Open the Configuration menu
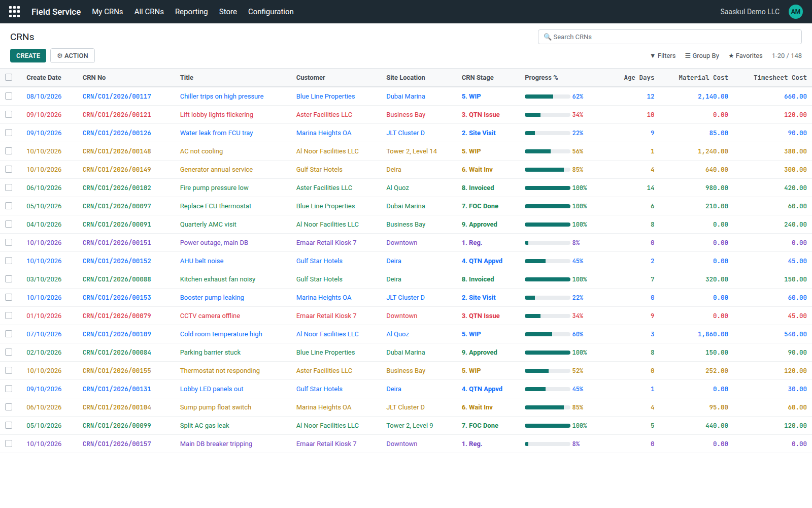Screen dimensions: 812x508 click(271, 12)
